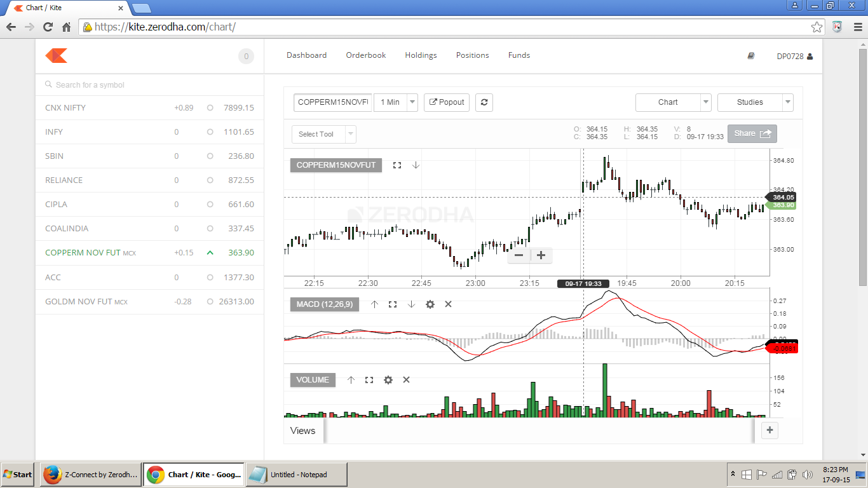The height and width of the screenshot is (488, 868).
Task: Click the circle indicator in COALINDIA row
Action: click(210, 229)
